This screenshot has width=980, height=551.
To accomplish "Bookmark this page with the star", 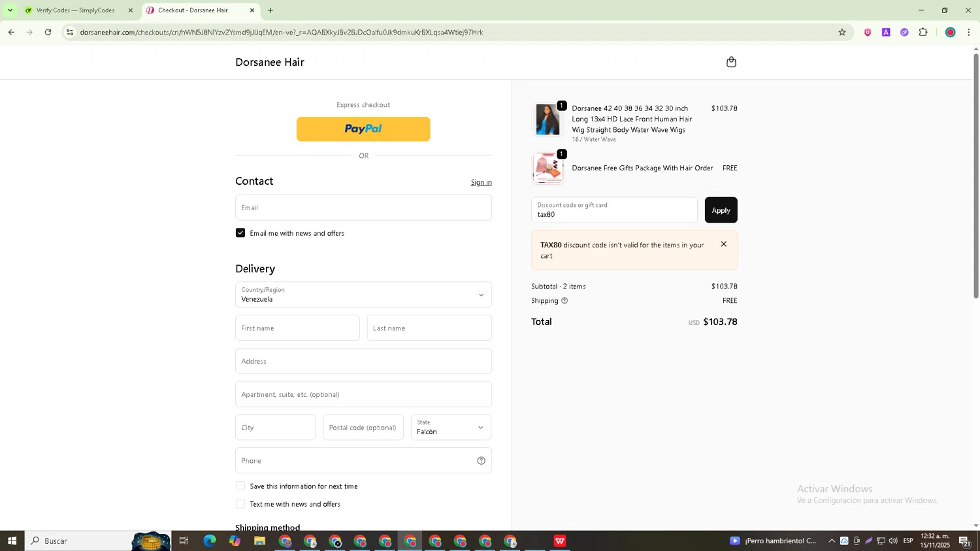I will (x=842, y=32).
